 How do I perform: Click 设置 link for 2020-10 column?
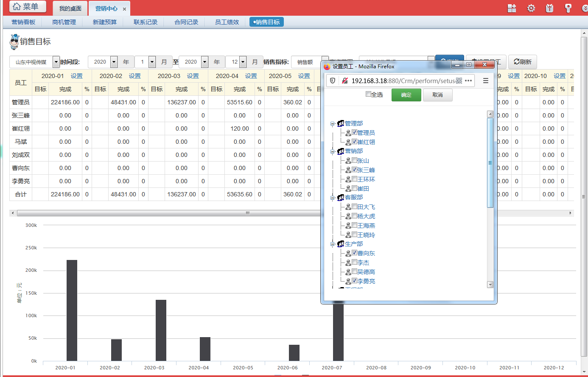coord(560,76)
